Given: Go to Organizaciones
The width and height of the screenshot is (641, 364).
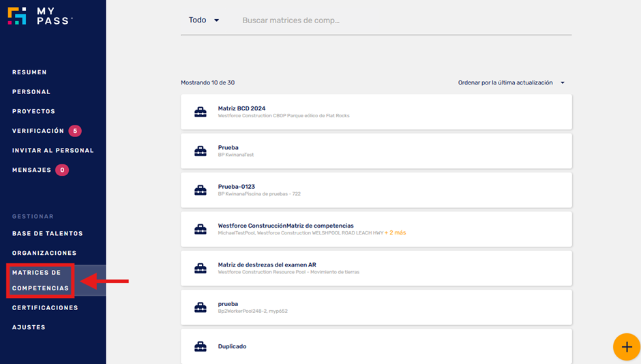Looking at the screenshot, I should click(x=44, y=253).
